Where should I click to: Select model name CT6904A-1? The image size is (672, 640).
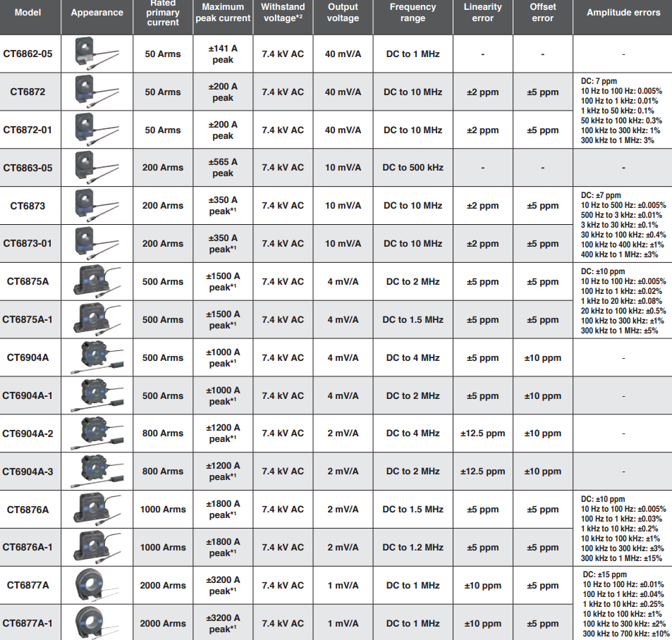[28, 395]
